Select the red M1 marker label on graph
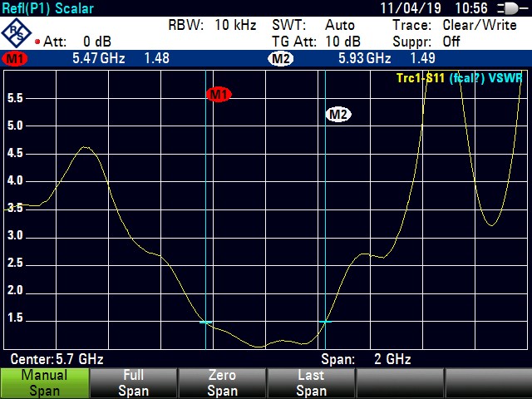Image resolution: width=532 pixels, height=399 pixels. pyautogui.click(x=219, y=95)
